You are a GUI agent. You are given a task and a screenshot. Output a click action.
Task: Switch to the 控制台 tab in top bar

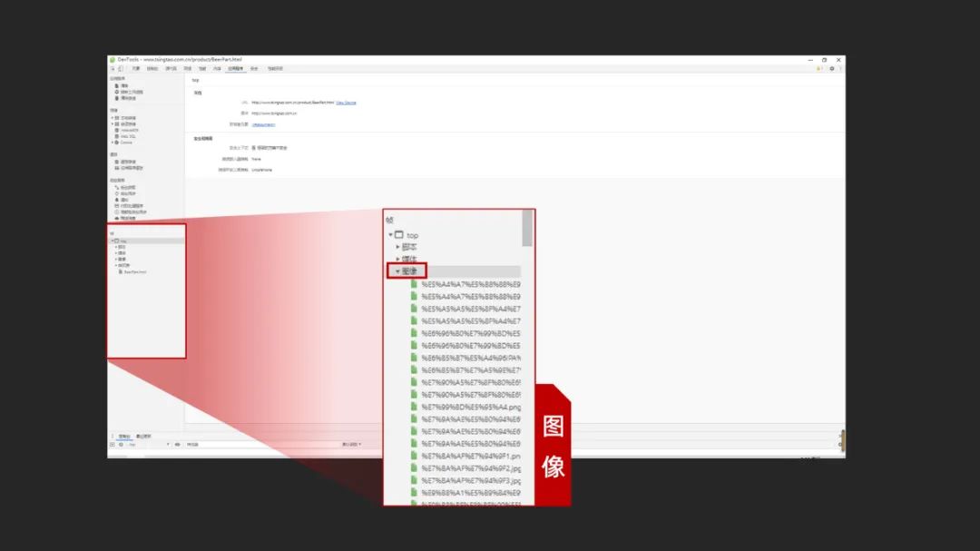[152, 69]
